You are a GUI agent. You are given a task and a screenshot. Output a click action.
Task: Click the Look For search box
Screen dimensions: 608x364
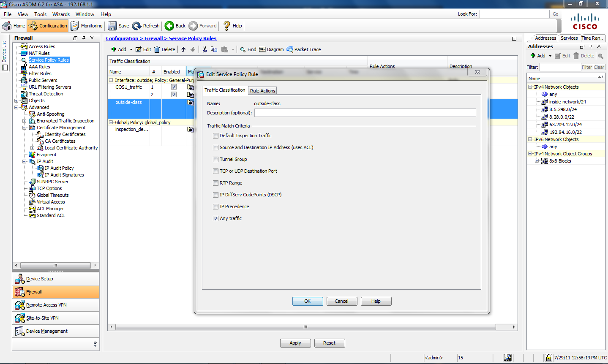click(514, 14)
